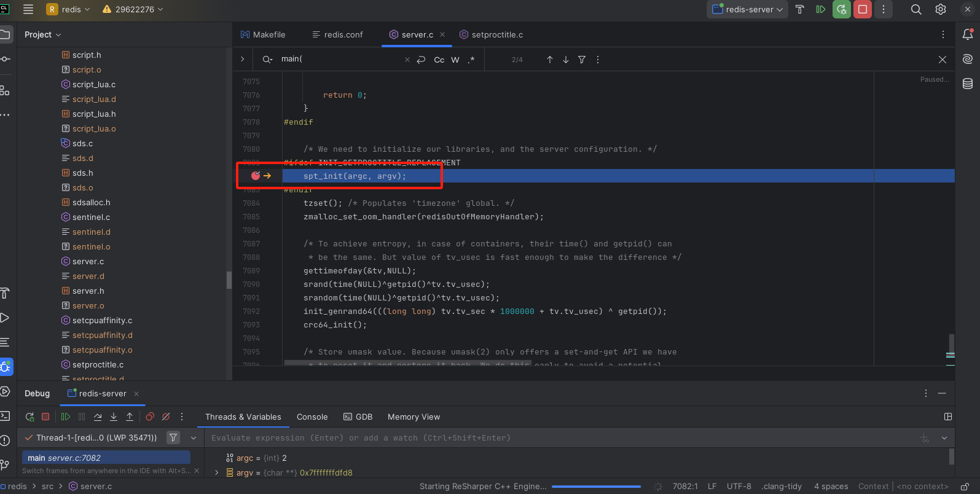Image resolution: width=980 pixels, height=494 pixels.
Task: Stop debugging from the debug toolbar
Action: pyautogui.click(x=45, y=417)
